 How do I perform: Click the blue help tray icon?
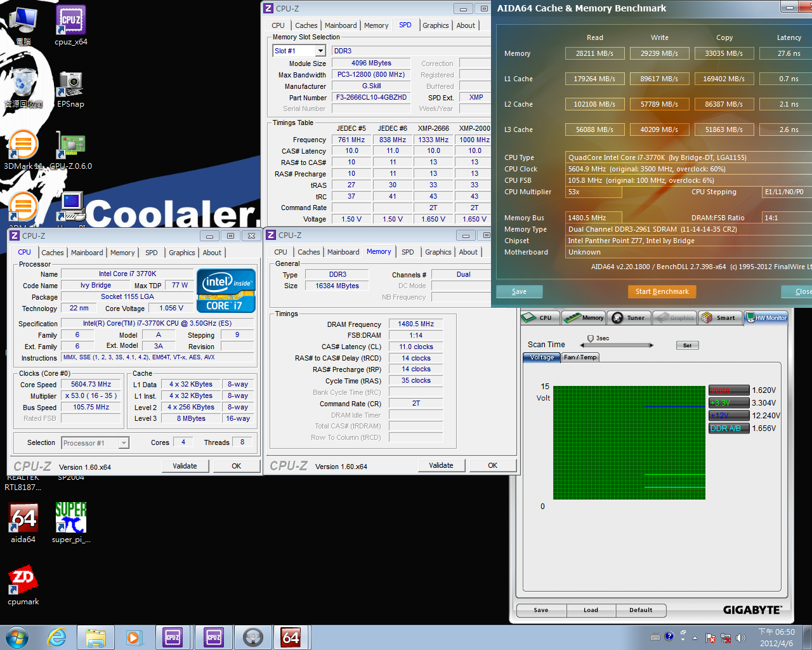[669, 637]
